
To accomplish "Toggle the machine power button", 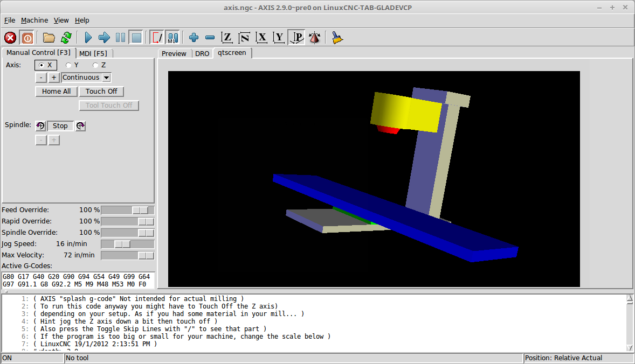I will pos(27,38).
